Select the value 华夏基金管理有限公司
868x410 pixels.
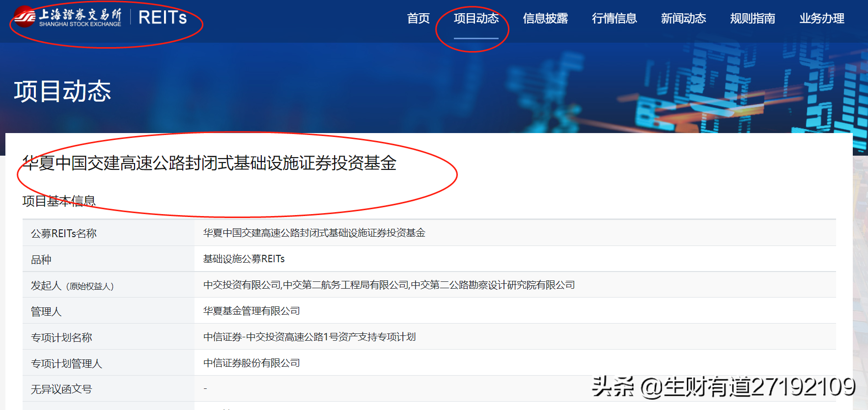click(252, 311)
